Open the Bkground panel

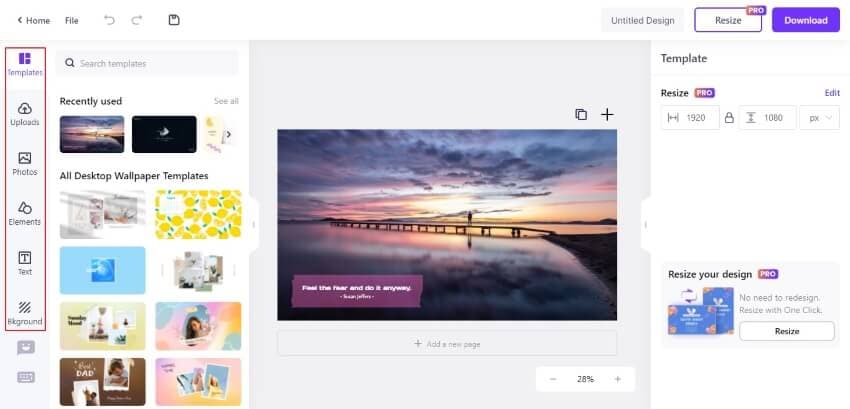point(25,314)
